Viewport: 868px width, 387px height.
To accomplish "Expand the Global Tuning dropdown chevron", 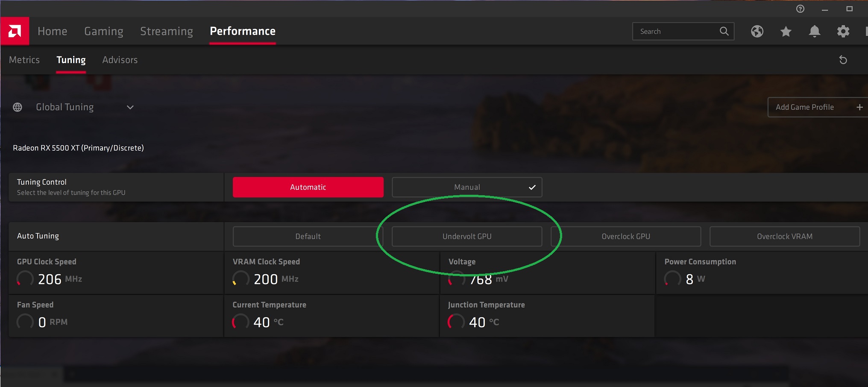I will point(130,107).
